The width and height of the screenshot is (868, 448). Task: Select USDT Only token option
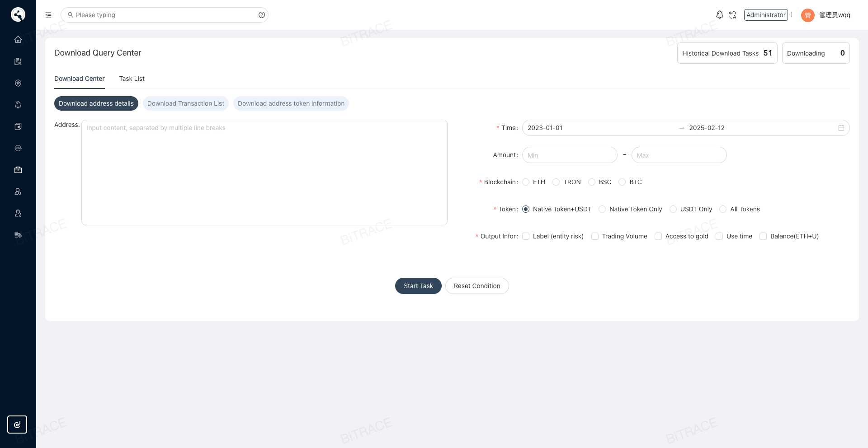coord(673,209)
